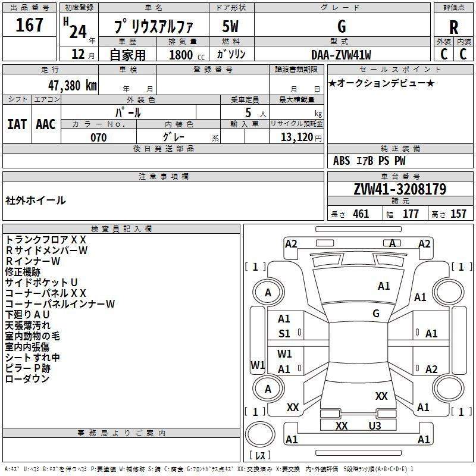Select the car name プリウスアルファ
Image resolution: width=476 pixels, height=476 pixels.
(154, 26)
